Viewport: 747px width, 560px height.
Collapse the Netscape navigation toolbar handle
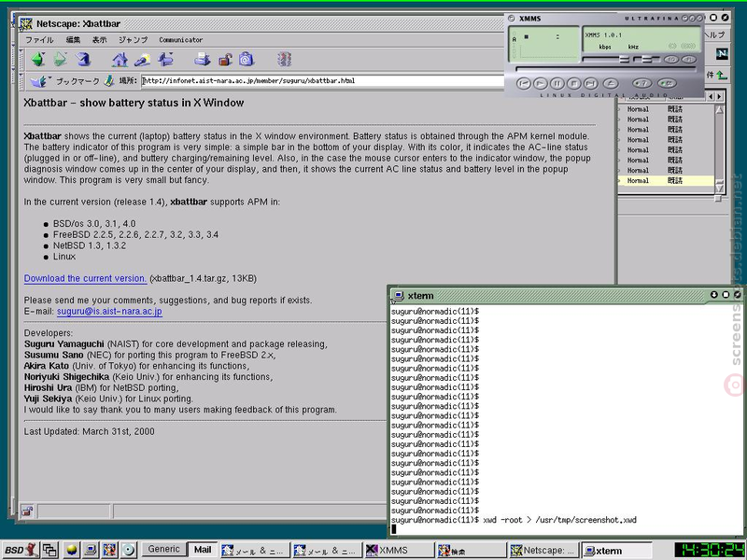(21, 60)
